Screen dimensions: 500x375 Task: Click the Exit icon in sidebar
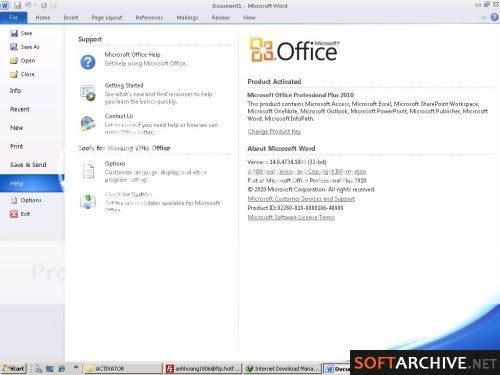coord(14,214)
